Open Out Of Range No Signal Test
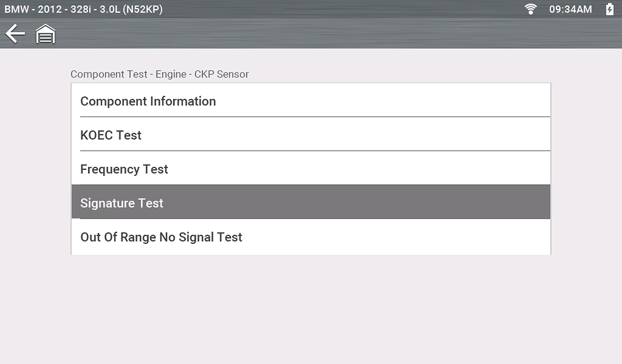This screenshot has width=622, height=364. point(161,237)
